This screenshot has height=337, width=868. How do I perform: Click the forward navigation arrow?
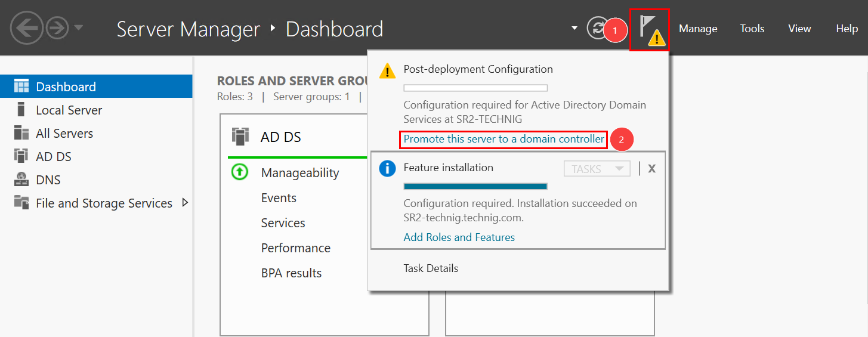point(57,29)
